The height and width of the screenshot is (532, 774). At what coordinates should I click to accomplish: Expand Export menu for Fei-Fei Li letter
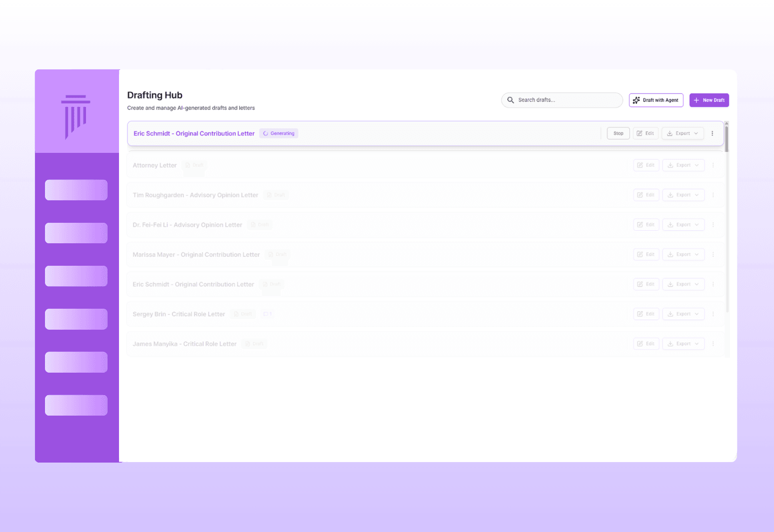pos(683,225)
